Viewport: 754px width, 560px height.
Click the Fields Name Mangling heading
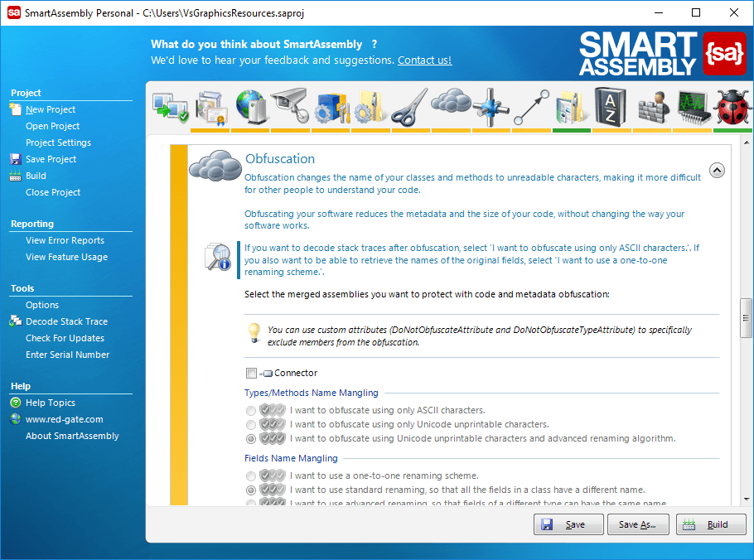[x=291, y=458]
